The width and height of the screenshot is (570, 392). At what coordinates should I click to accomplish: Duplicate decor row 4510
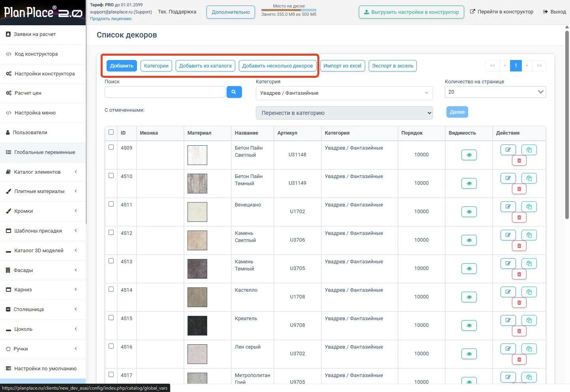(x=529, y=178)
